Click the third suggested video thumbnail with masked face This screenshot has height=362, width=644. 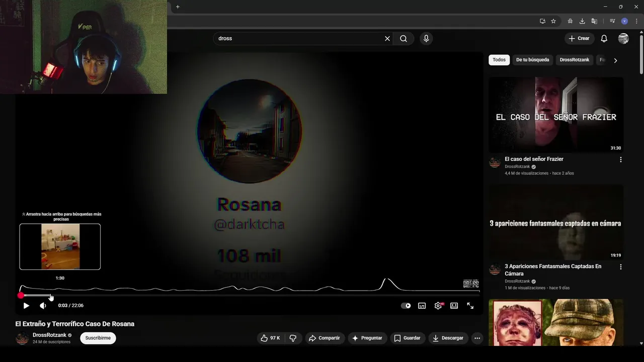pyautogui.click(x=556, y=322)
